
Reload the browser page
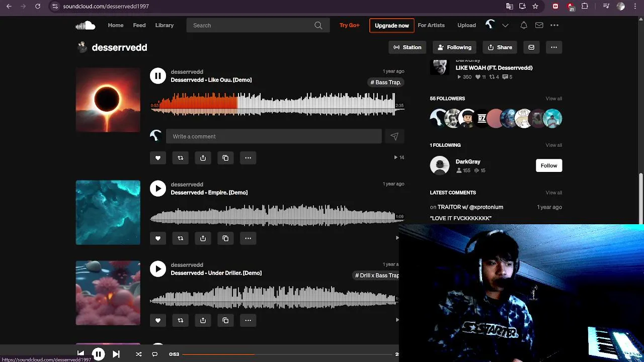[x=37, y=6]
